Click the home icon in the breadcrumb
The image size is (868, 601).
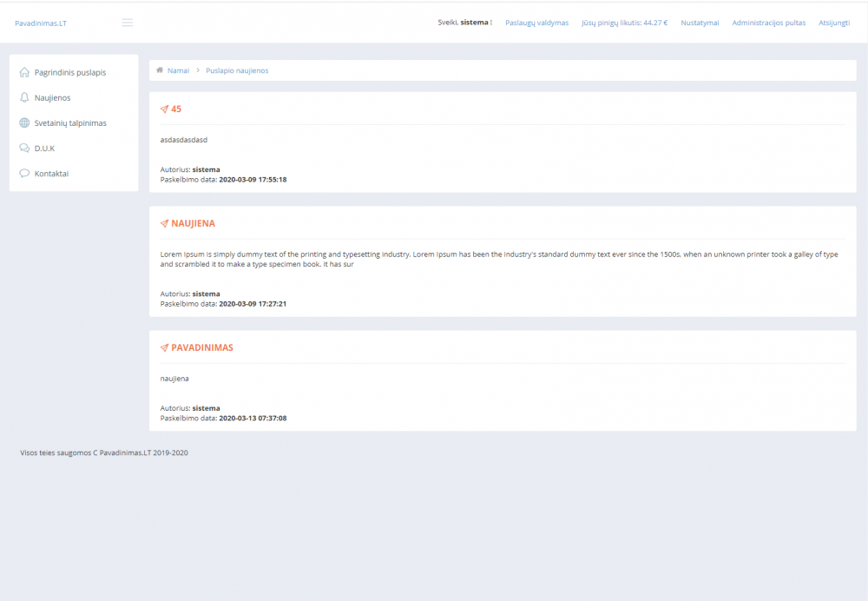pos(160,70)
